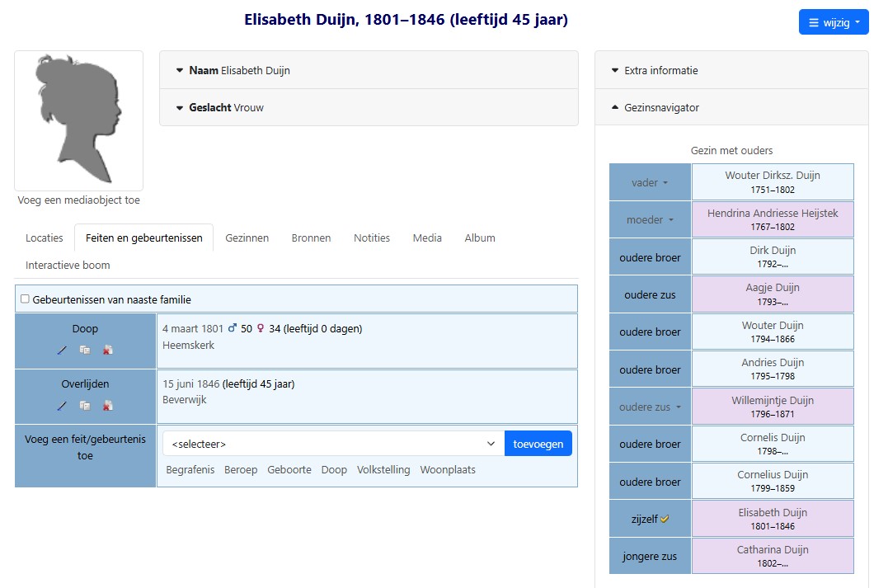Open the selecteer fact dropdown

pyautogui.click(x=333, y=444)
